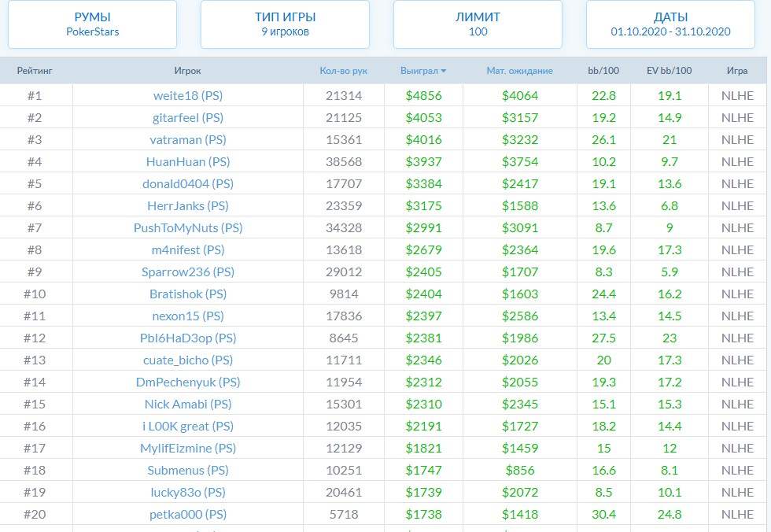The height and width of the screenshot is (532, 771).
Task: Open the ДАТЫ date range picker
Action: pyautogui.click(x=670, y=24)
